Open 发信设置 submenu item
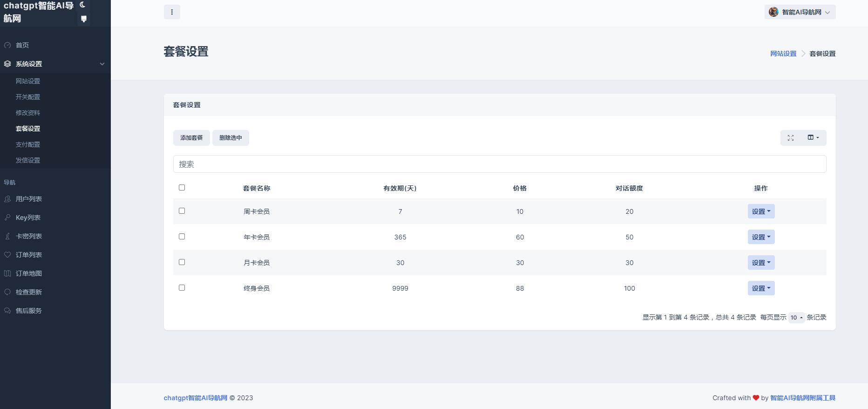The width and height of the screenshot is (868, 409). click(28, 160)
